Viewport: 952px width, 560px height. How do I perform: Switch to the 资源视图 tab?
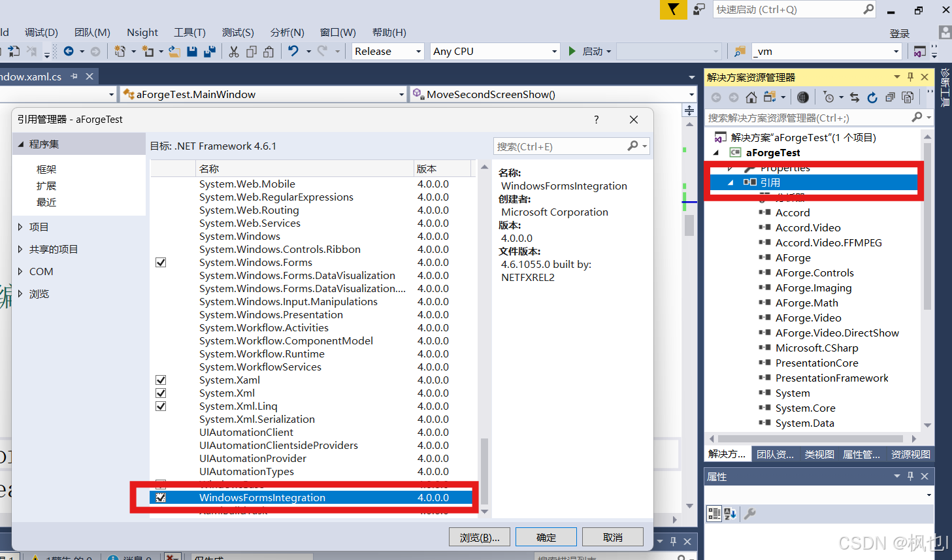(x=910, y=454)
